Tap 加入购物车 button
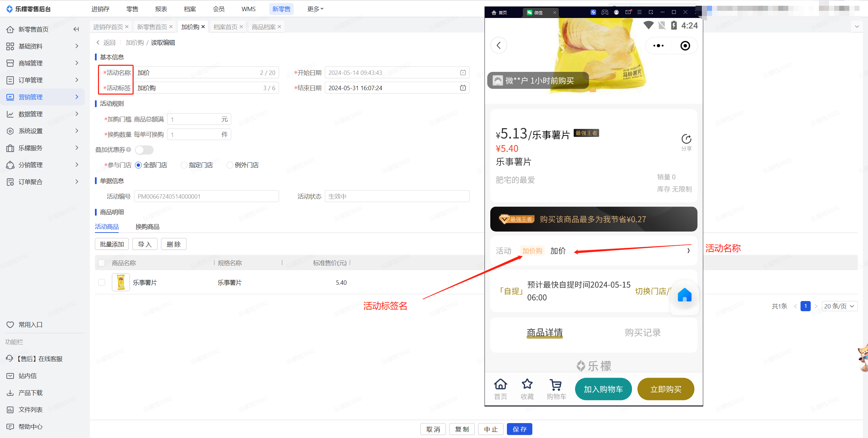868x438 pixels. (604, 389)
